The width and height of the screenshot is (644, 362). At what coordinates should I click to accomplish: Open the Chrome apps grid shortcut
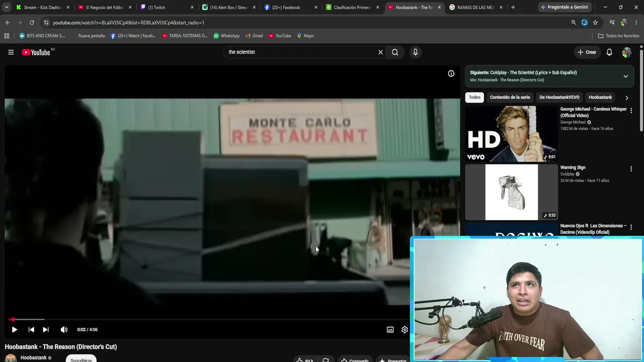click(7, 36)
